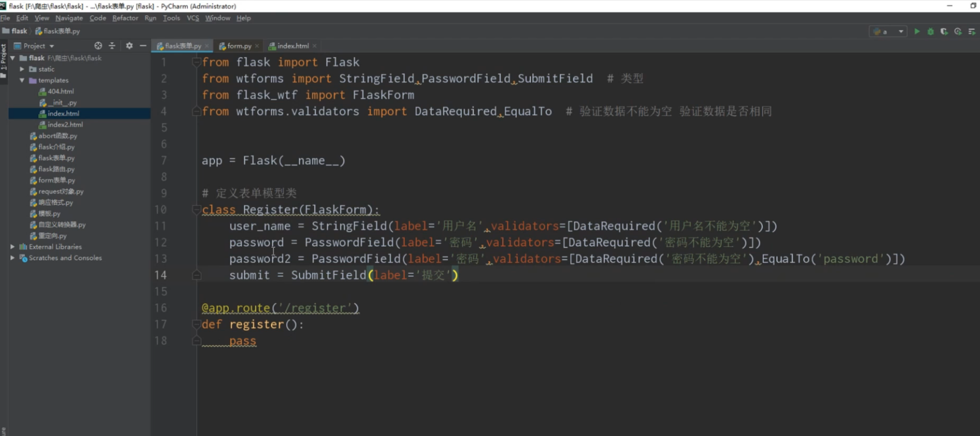Open Project panel settings gear

tap(129, 46)
